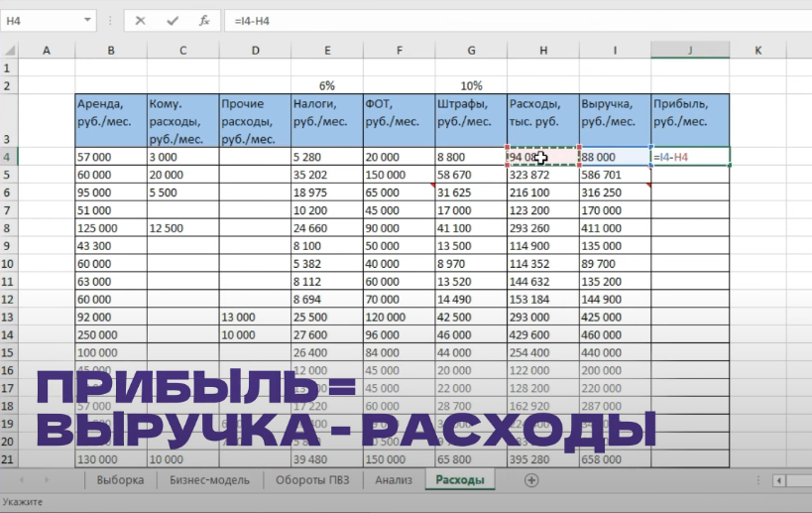The image size is (812, 513).
Task: Click cell with value 250 000
Action: (x=111, y=334)
